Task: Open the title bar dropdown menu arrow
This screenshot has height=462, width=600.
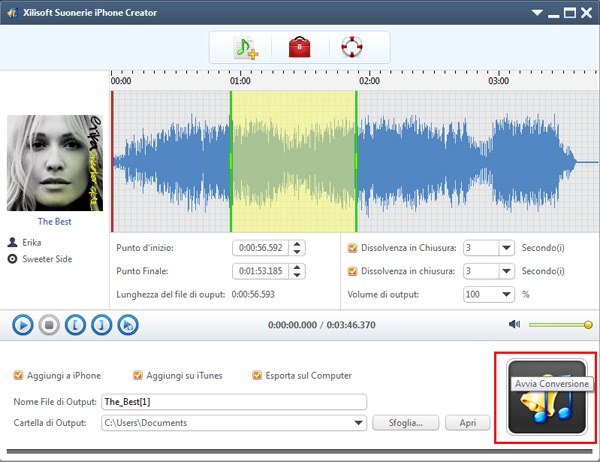Action: pyautogui.click(x=537, y=13)
